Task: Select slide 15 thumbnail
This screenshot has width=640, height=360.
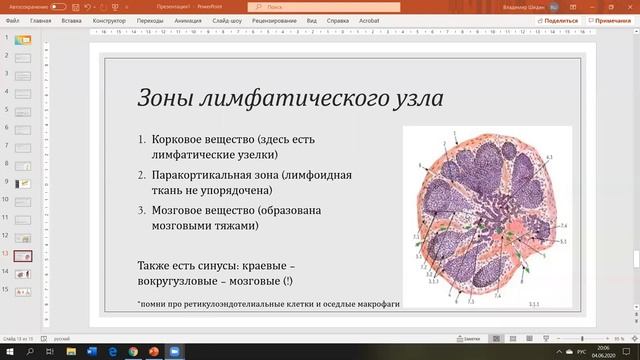Action: click(x=23, y=292)
